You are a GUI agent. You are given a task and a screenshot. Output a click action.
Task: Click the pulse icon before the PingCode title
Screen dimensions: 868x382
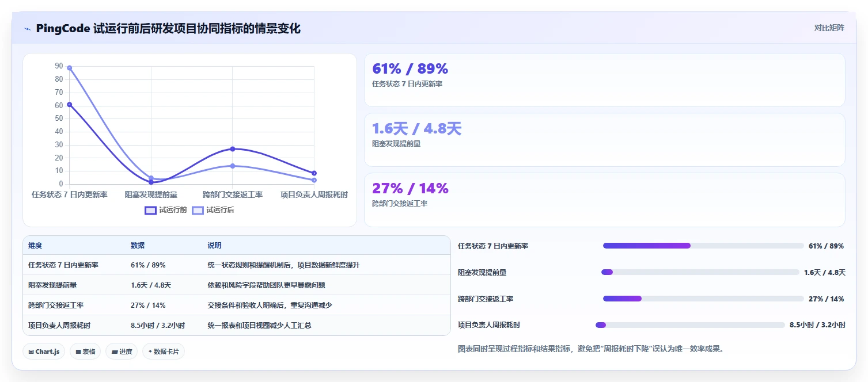[x=27, y=29]
